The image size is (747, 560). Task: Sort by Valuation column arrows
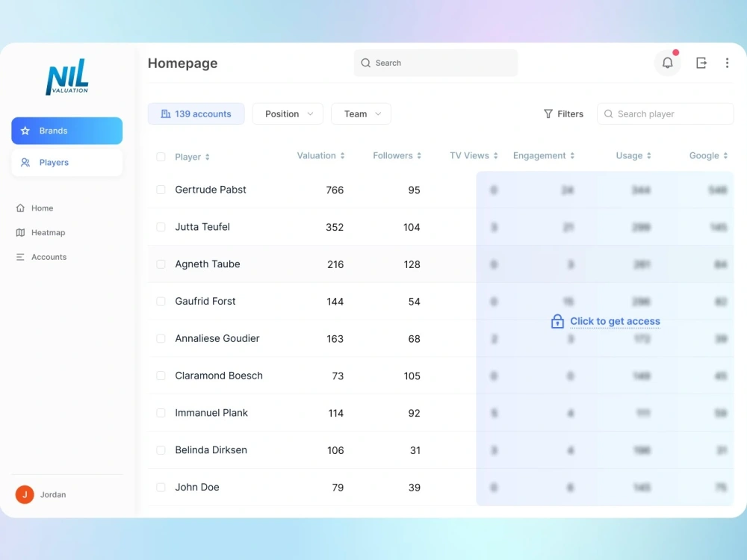342,156
